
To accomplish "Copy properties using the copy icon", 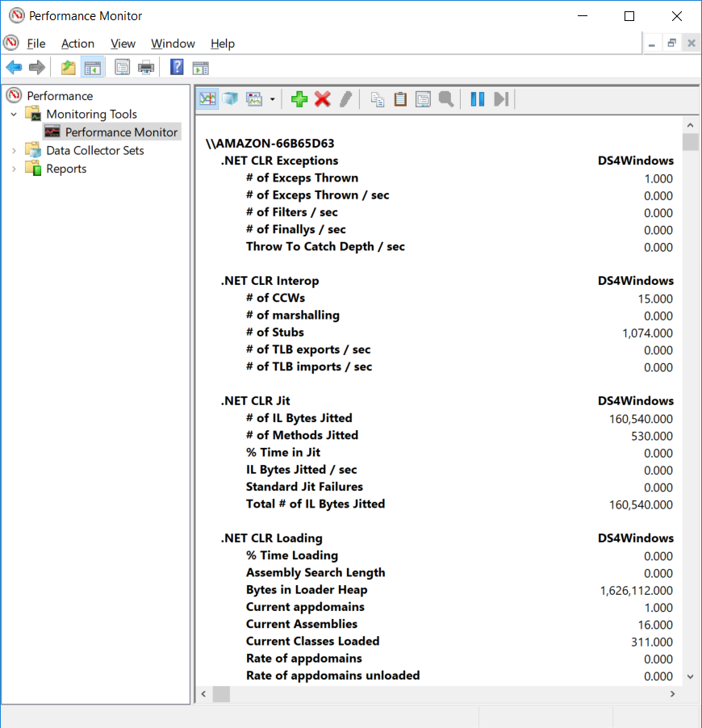I will click(x=376, y=98).
